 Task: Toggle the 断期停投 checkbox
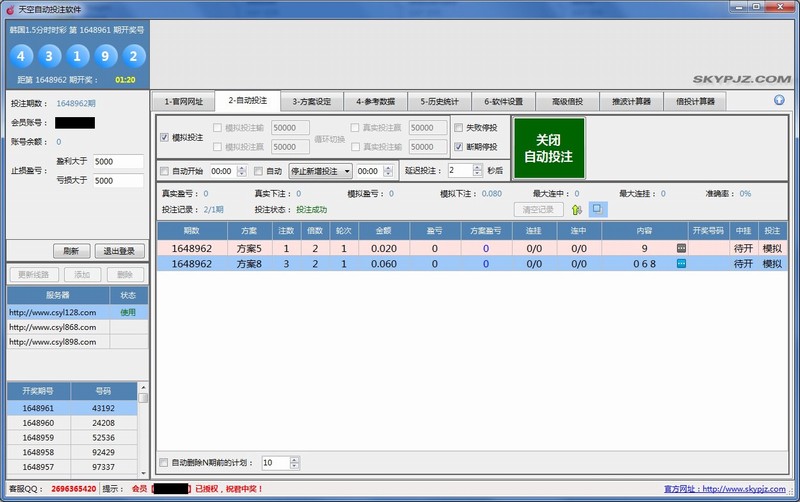[x=459, y=146]
